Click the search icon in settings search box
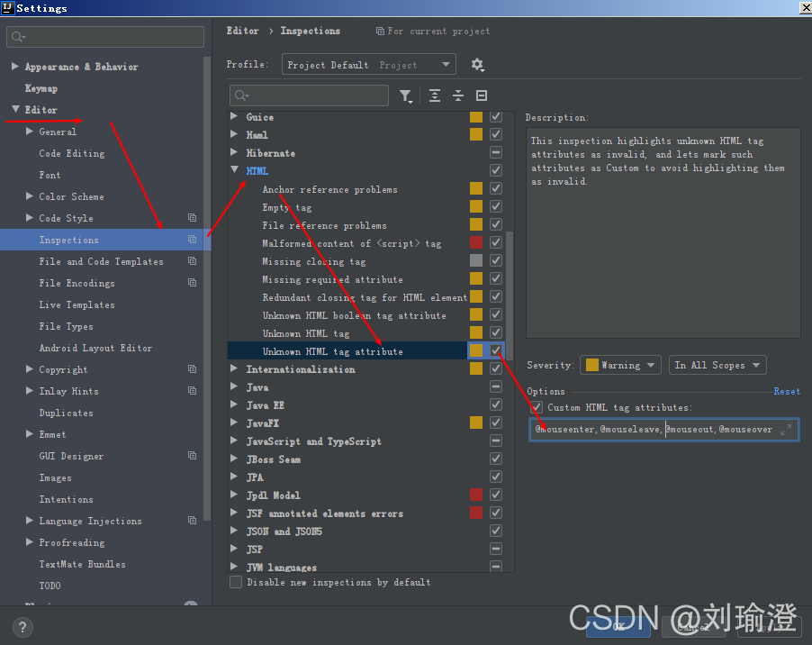 [x=18, y=37]
